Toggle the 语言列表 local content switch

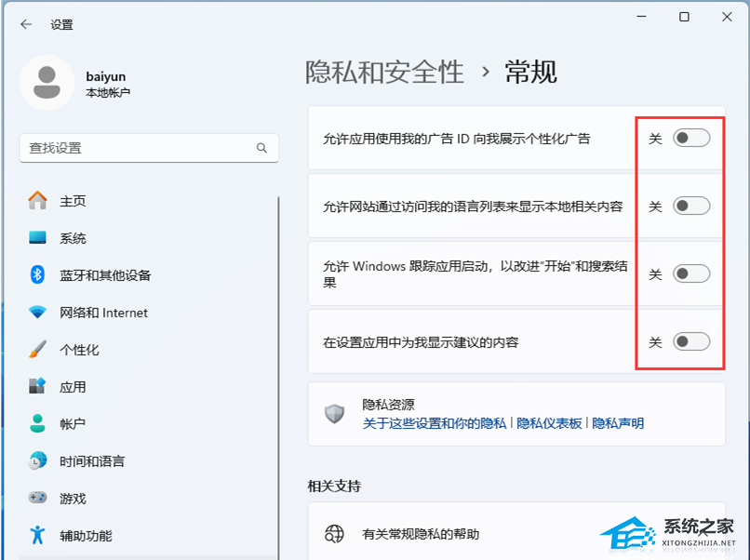point(691,206)
